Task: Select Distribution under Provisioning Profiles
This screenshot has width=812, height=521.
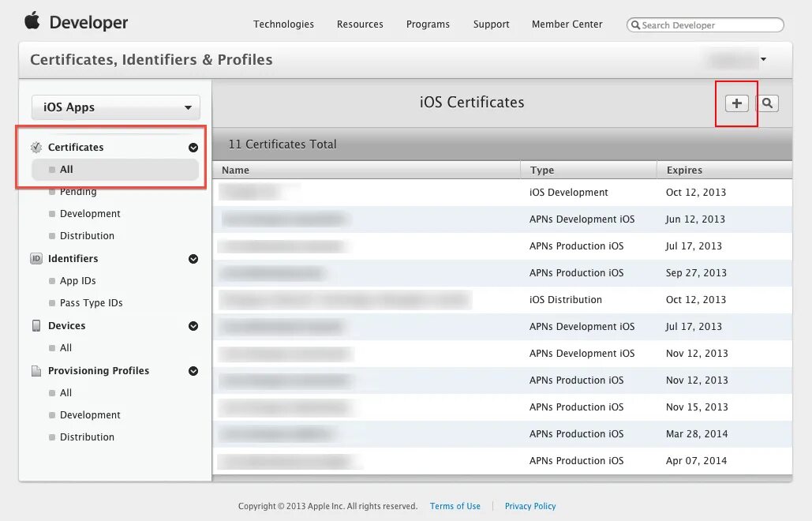Action: click(87, 437)
